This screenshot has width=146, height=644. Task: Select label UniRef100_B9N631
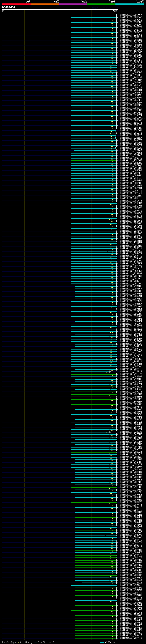click(131, 48)
